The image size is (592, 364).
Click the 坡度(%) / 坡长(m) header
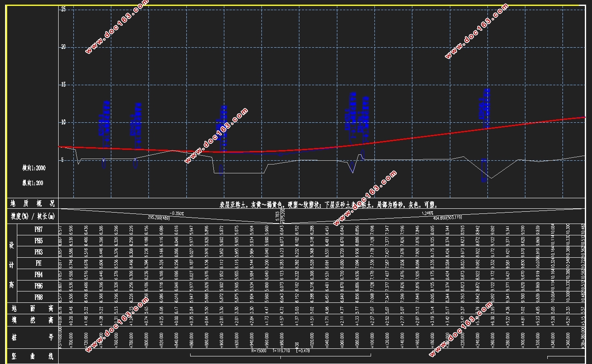pyautogui.click(x=33, y=216)
